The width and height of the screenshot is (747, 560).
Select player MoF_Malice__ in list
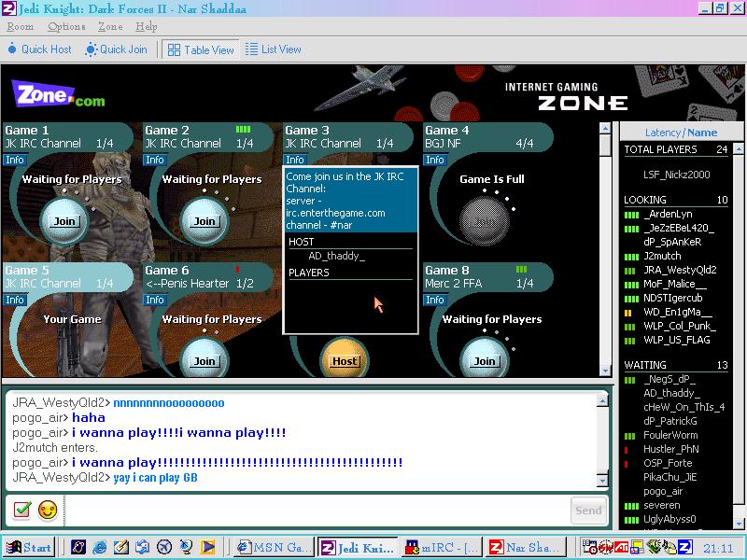674,285
